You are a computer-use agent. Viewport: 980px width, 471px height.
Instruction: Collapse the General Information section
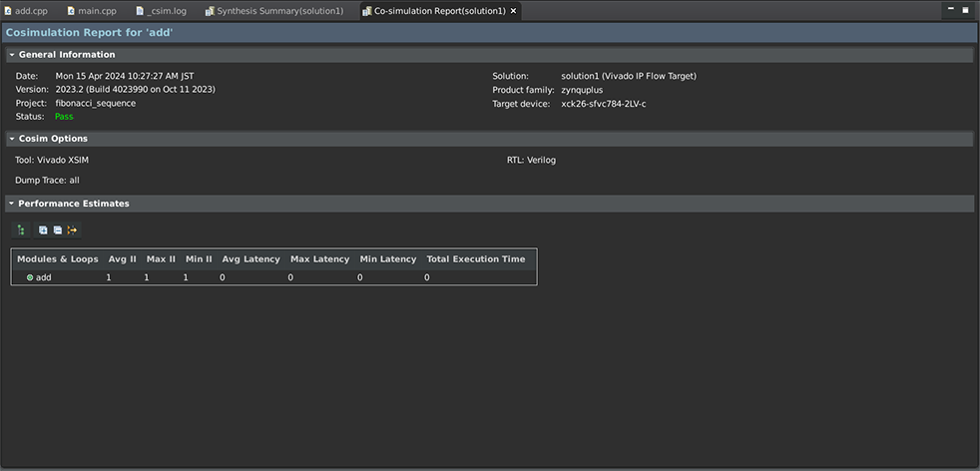coord(11,55)
